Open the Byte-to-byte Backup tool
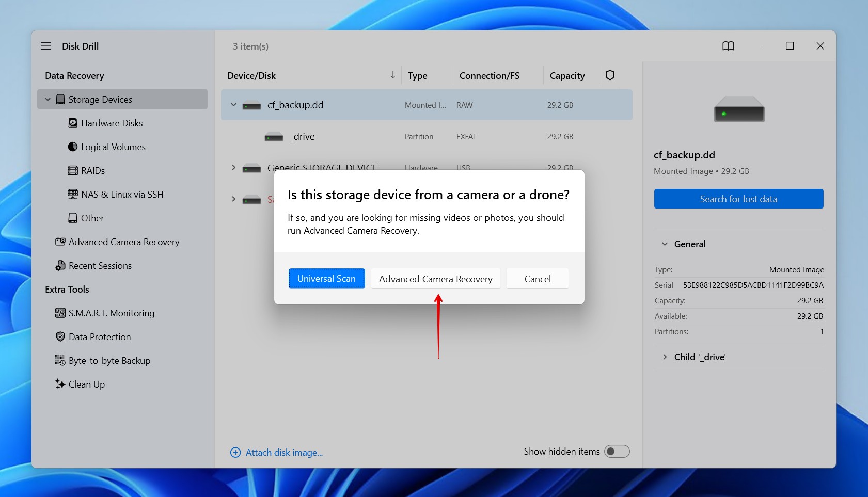Screen dimensions: 868x497 tap(109, 360)
